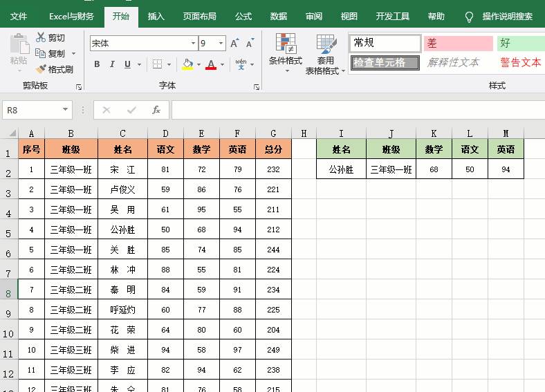Select column header G
Viewport: 545px width, 392px height.
point(273,133)
